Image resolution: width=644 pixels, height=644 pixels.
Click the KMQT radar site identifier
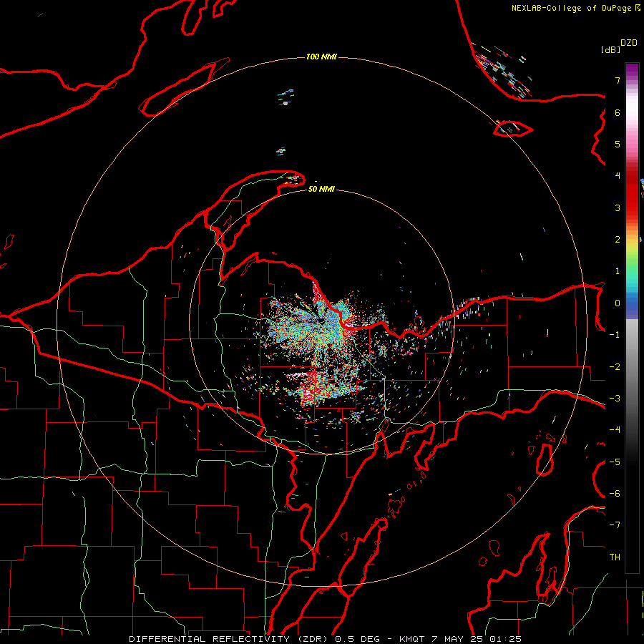[x=414, y=639]
